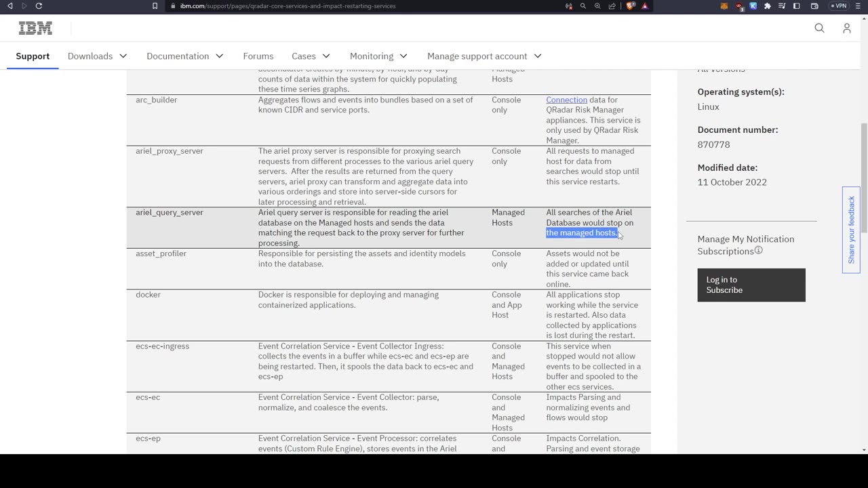The image size is (868, 488).
Task: Expand the Downloads dropdown menu
Action: click(x=97, y=56)
